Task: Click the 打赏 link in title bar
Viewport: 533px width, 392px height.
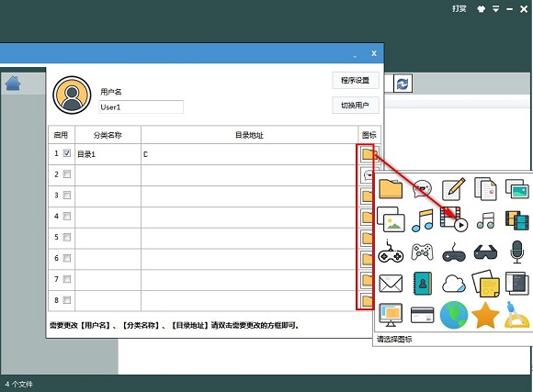Action: click(459, 8)
